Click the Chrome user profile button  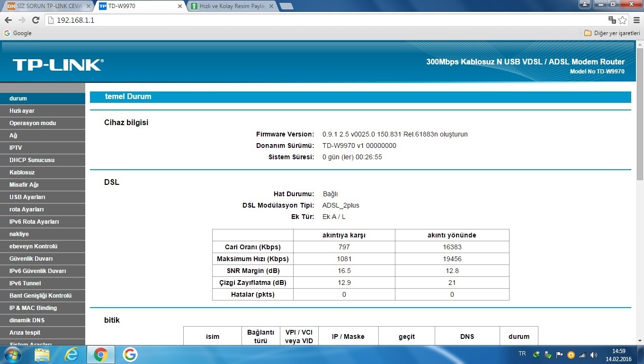(x=585, y=4)
